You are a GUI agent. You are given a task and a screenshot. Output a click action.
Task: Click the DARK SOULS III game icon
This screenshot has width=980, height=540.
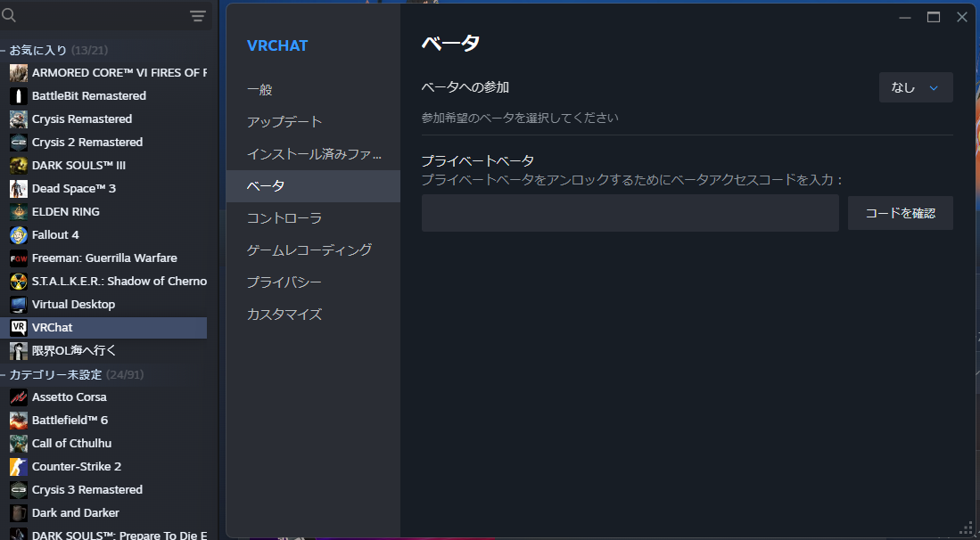pyautogui.click(x=19, y=166)
